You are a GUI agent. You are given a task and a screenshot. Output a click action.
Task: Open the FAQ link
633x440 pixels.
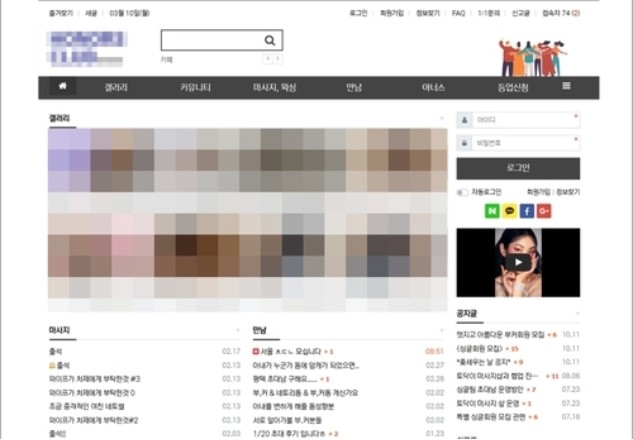(459, 13)
